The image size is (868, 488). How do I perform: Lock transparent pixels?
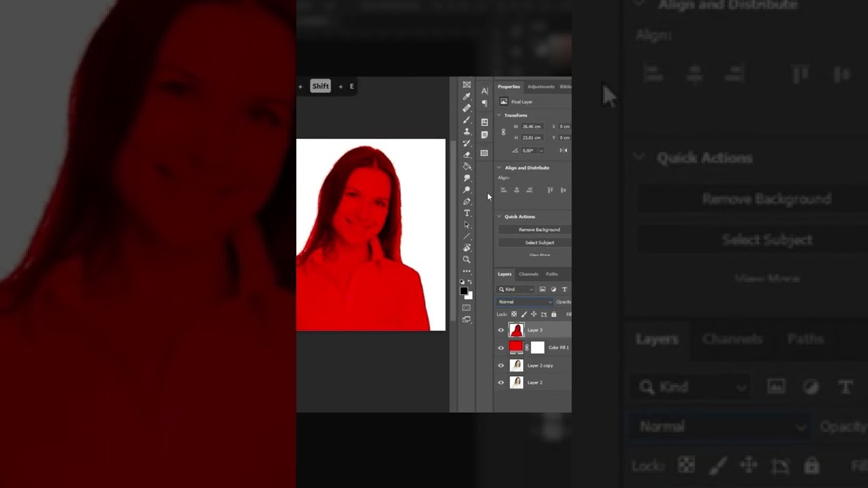click(x=514, y=314)
